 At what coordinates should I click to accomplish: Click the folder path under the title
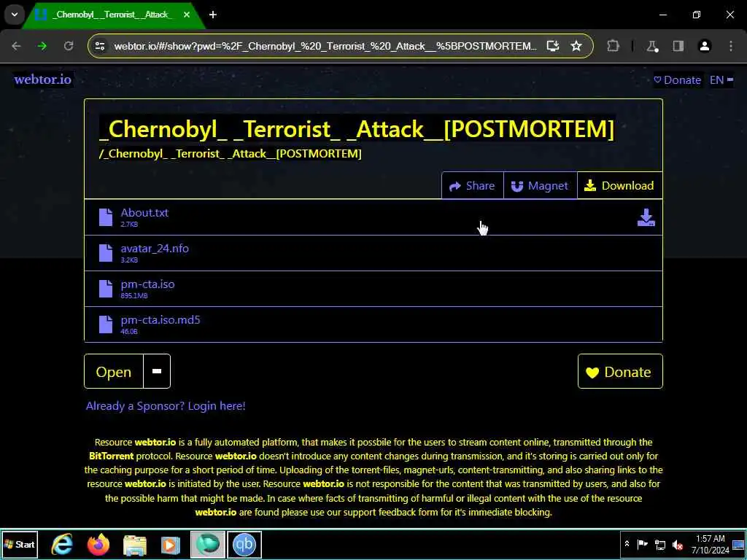[x=230, y=154]
